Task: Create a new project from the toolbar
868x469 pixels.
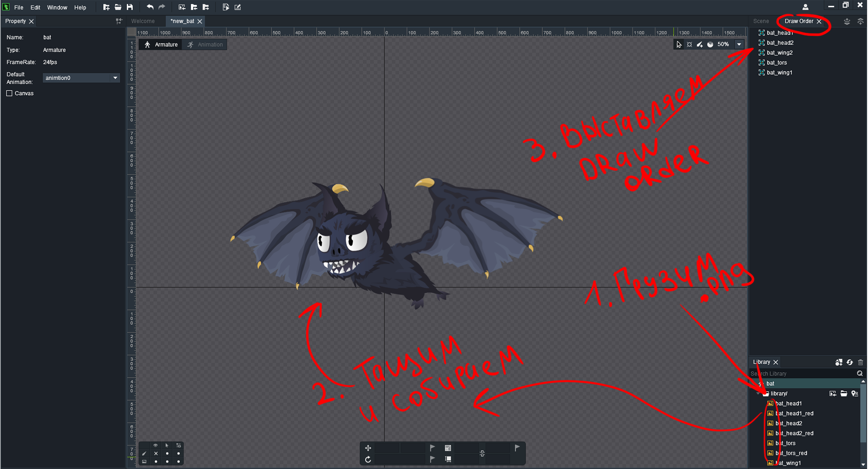Action: pos(107,7)
